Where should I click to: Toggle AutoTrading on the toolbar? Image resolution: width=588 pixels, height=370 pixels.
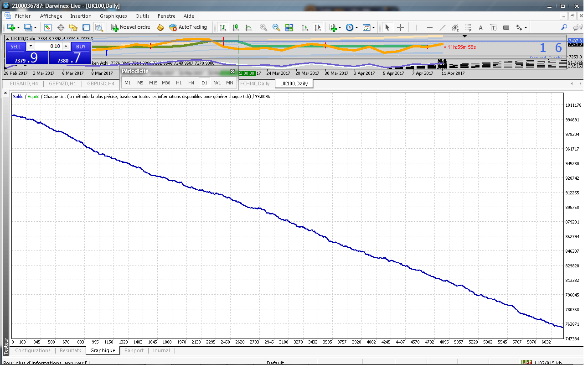[188, 27]
